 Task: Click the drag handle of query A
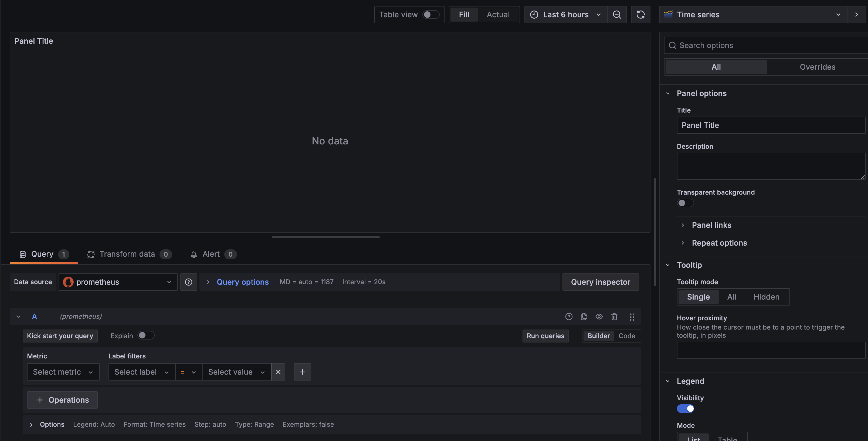(632, 317)
